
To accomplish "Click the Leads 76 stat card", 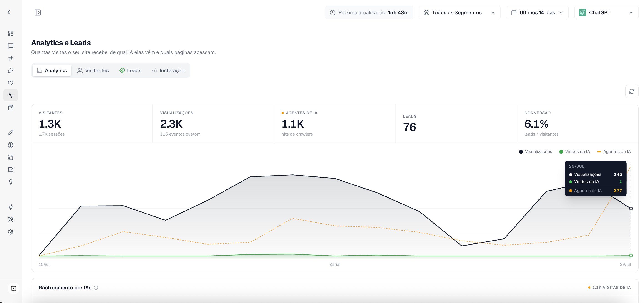I will 456,124.
